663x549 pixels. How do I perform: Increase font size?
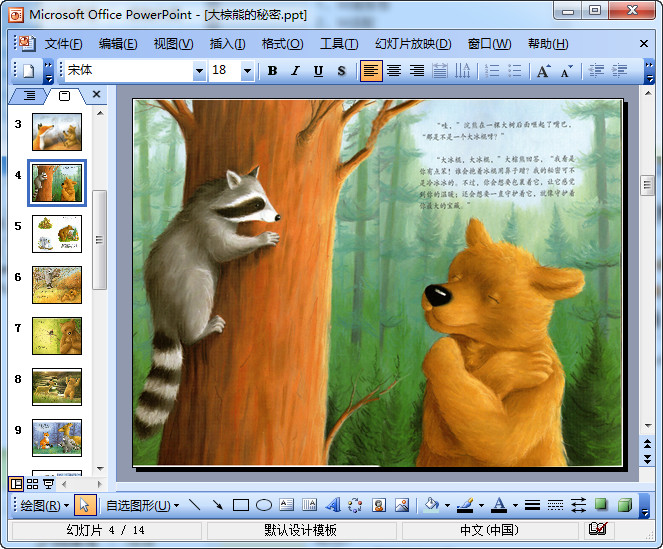click(544, 71)
